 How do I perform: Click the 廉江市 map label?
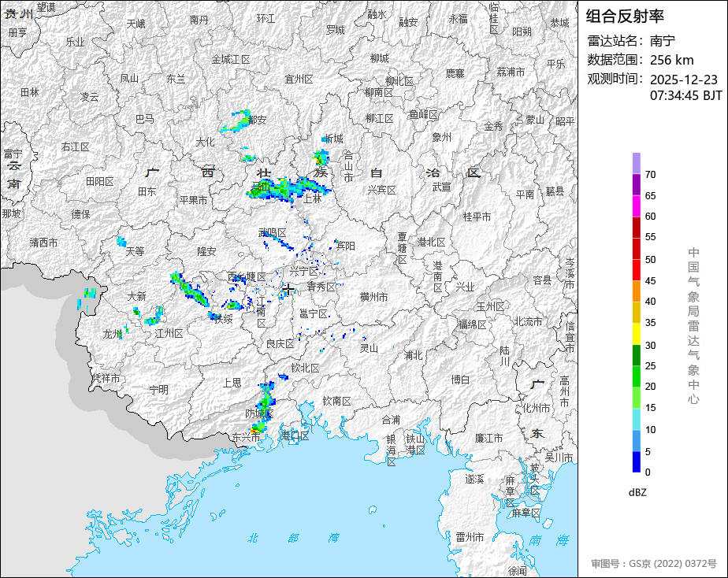488,438
